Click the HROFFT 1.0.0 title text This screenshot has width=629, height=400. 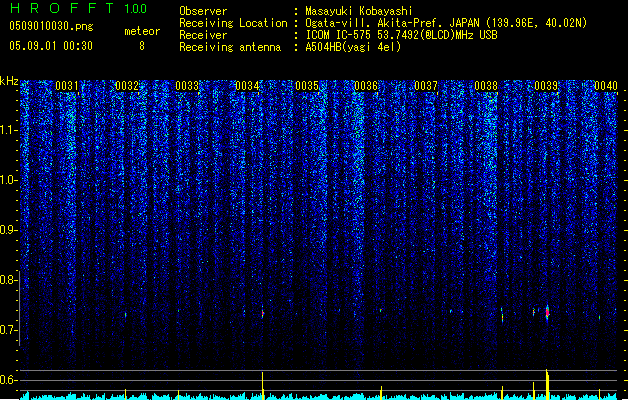coord(78,8)
